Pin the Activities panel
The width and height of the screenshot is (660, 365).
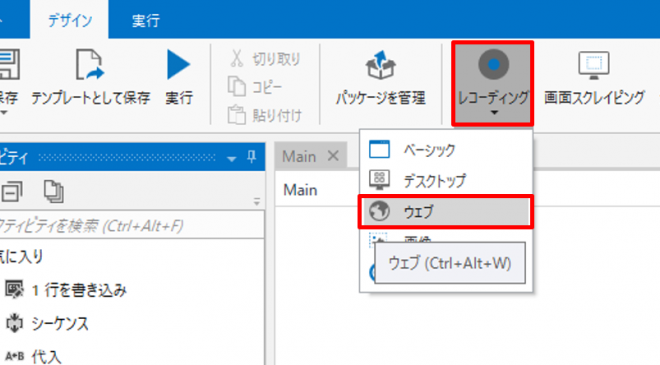pos(252,157)
